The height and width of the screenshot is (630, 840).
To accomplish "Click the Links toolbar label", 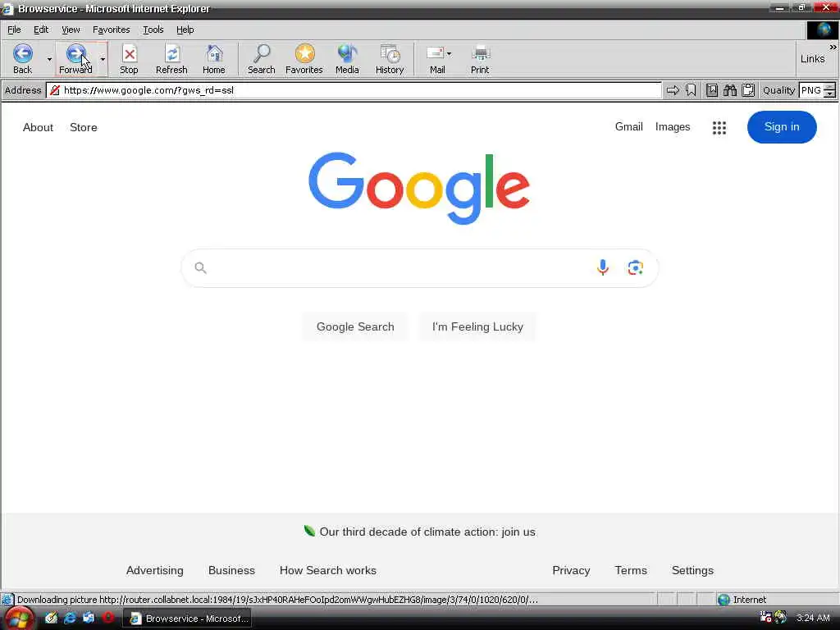I will 812,59.
